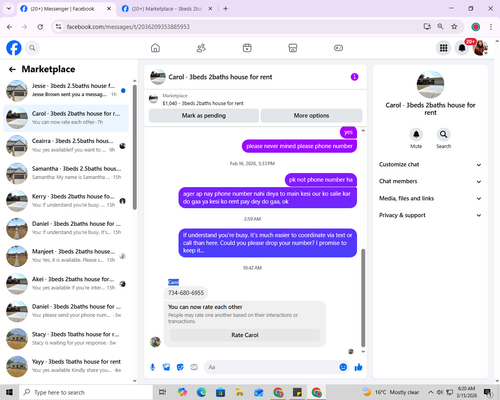Screen dimensions: 500x400
Task: Close the Marketplace browser tab
Action: (x=210, y=9)
